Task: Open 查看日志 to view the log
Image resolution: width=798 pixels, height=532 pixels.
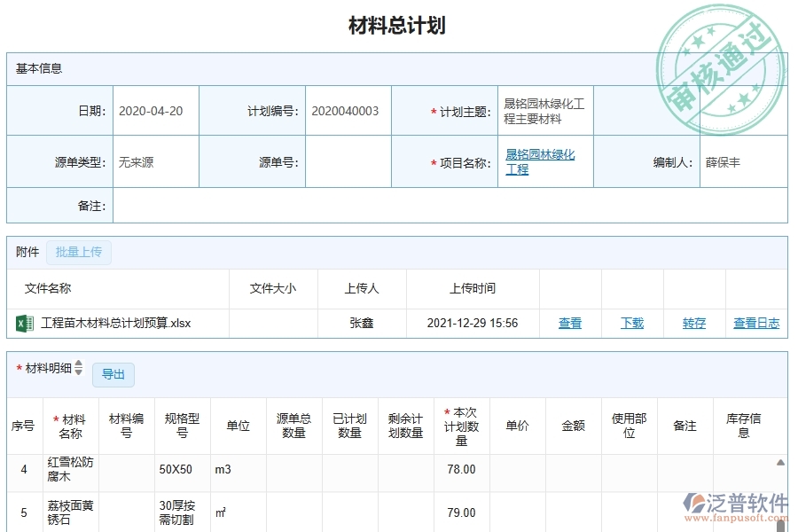Action: (755, 324)
